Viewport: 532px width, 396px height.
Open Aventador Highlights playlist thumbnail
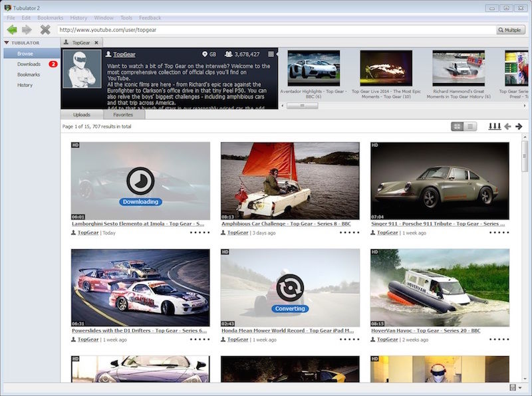(313, 68)
